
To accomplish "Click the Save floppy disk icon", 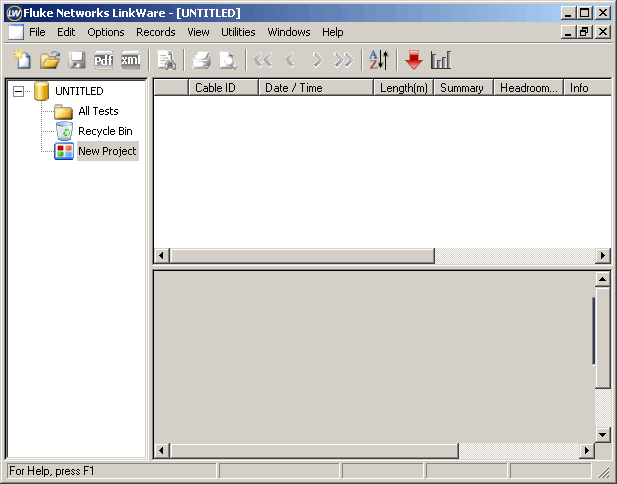I will pos(77,60).
